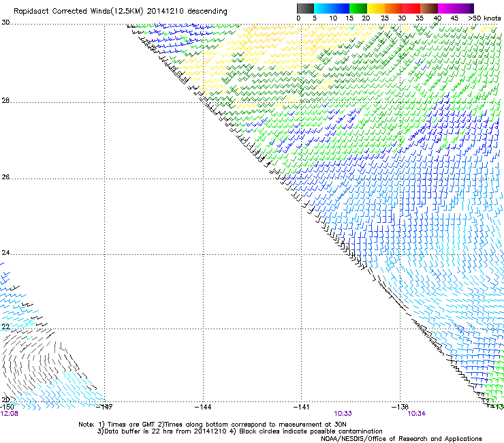Click the latitude label '26'
Screen dimensions: 504x443
(5, 177)
